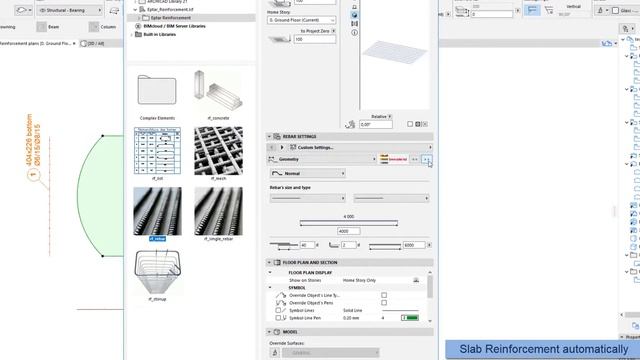Open the geometry method dropdown in toolbar

pyautogui.click(x=23, y=10)
